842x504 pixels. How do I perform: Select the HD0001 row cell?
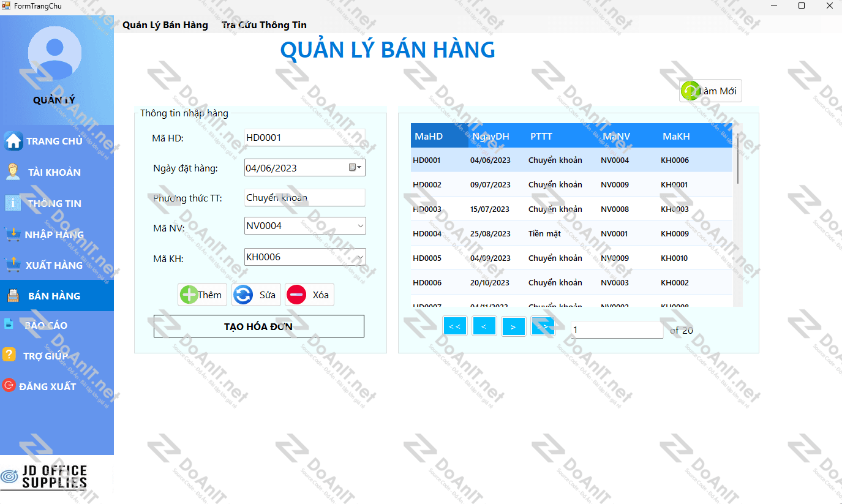pos(439,160)
